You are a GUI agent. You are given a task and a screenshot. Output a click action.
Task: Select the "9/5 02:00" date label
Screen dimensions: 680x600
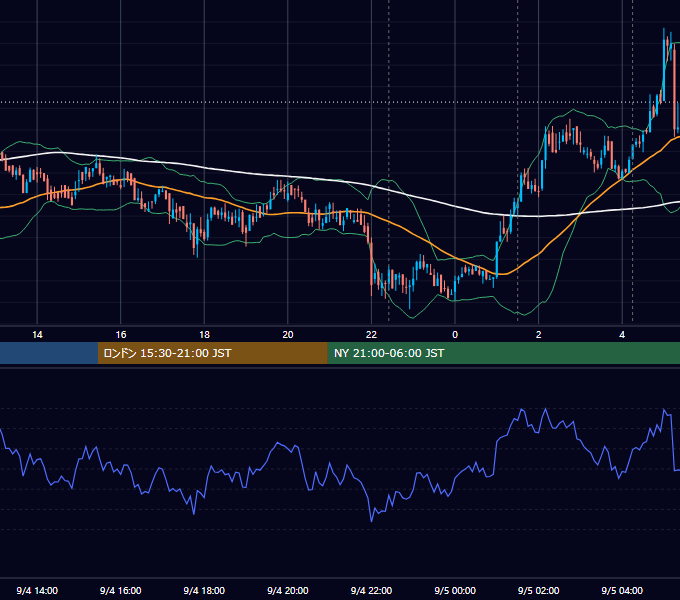539,590
